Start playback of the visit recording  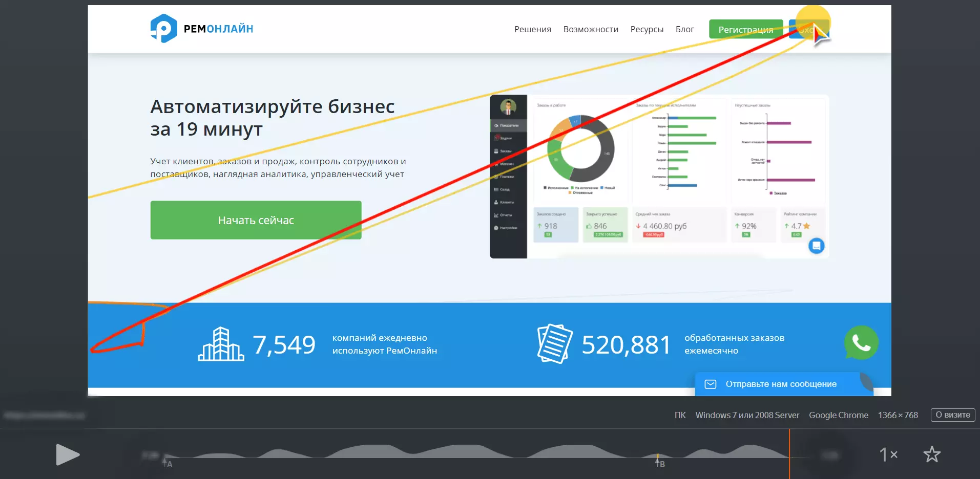click(68, 454)
